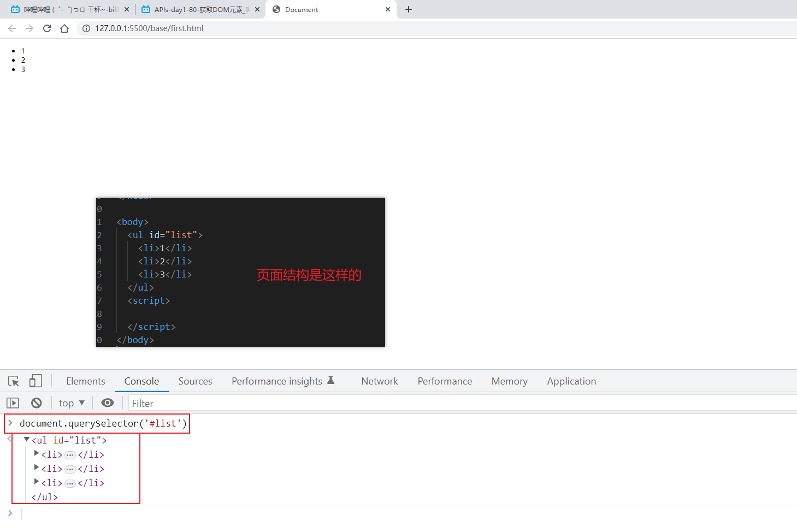This screenshot has width=797, height=532.
Task: Click the address bar URL
Action: (149, 28)
